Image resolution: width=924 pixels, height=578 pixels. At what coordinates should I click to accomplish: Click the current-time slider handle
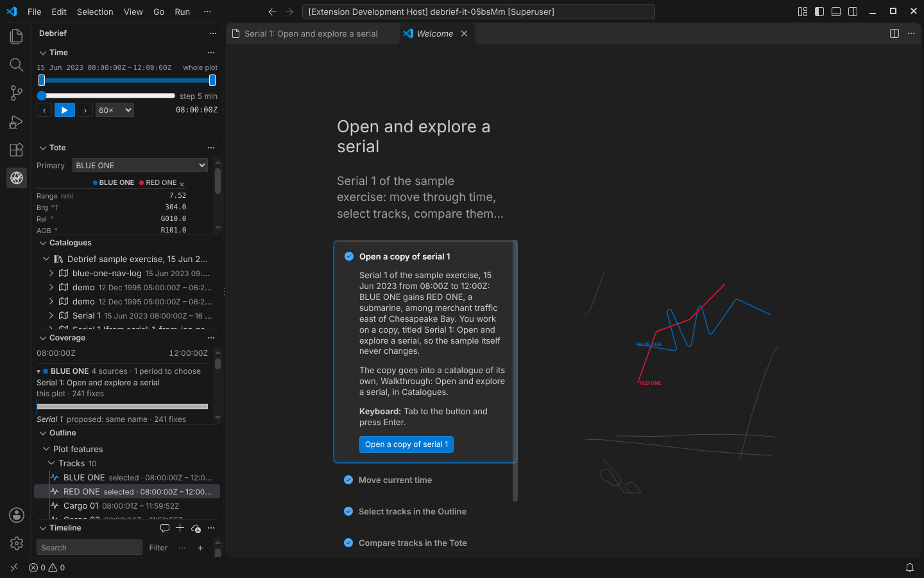tap(42, 96)
